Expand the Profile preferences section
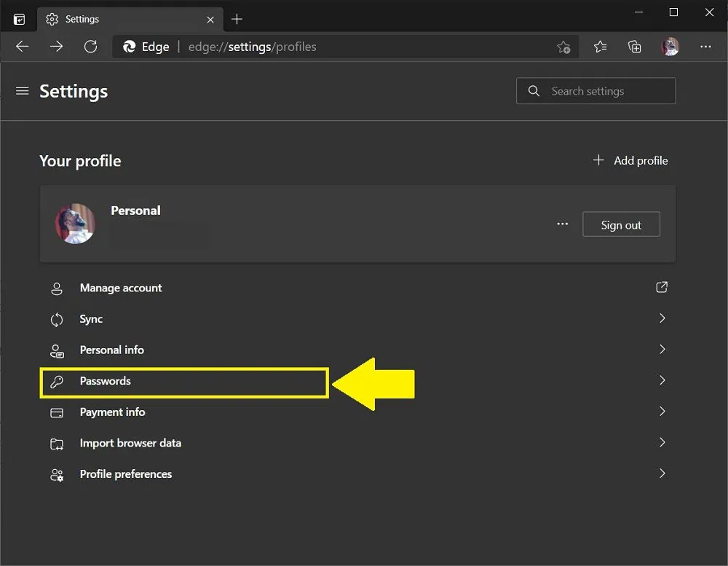The width and height of the screenshot is (728, 566). click(x=662, y=473)
